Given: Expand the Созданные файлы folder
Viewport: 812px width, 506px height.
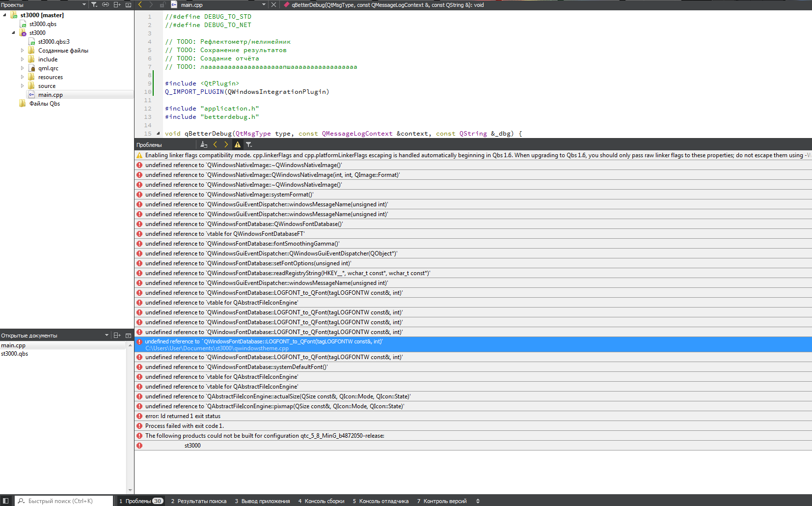Looking at the screenshot, I should [22, 51].
